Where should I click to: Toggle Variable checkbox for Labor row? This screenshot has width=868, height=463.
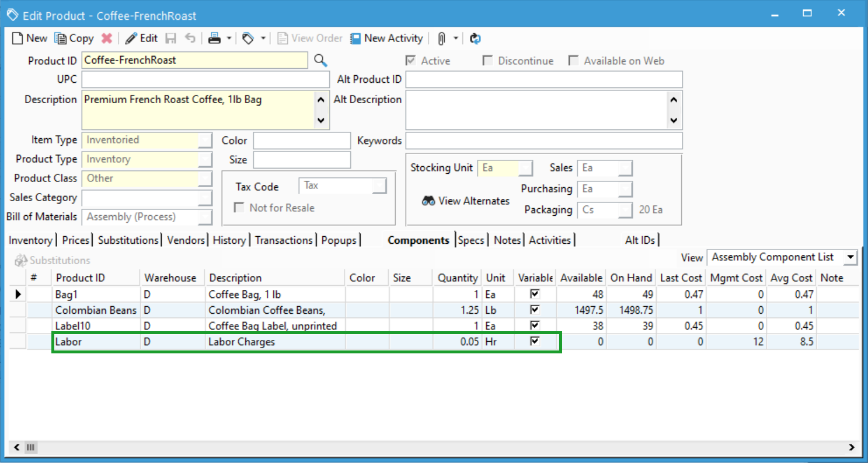click(x=535, y=341)
